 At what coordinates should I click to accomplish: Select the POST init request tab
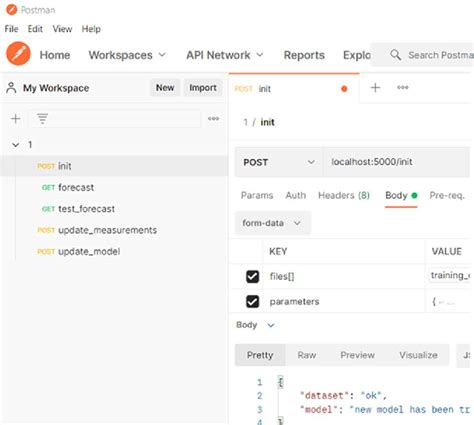click(294, 89)
